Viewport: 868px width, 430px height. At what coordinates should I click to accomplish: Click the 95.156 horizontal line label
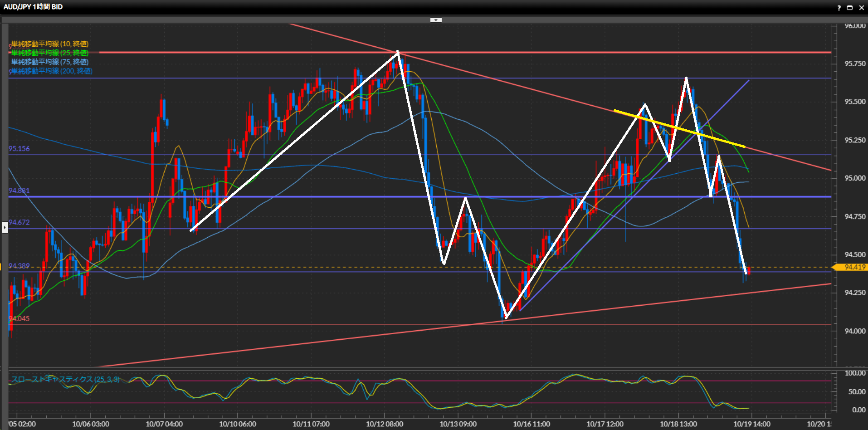pos(19,149)
